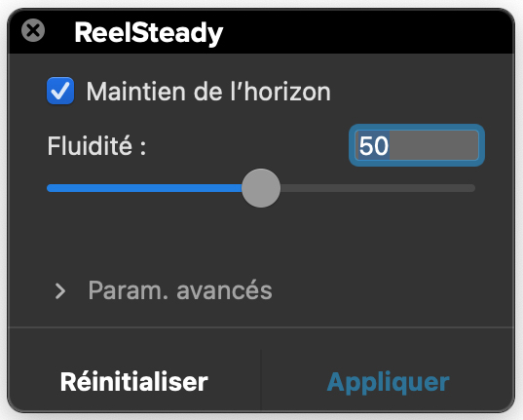Image resolution: width=523 pixels, height=420 pixels.
Task: Focus the Fluidité value field showing 50
Action: click(x=417, y=145)
